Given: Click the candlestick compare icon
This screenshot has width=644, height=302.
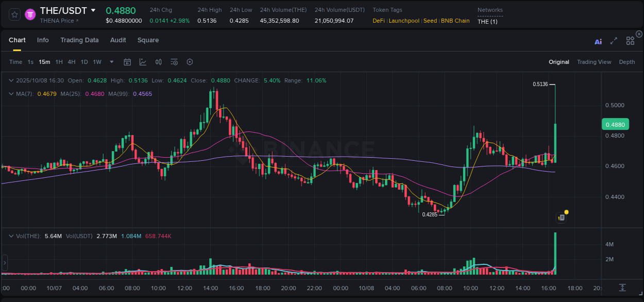Looking at the screenshot, I should pos(158,61).
